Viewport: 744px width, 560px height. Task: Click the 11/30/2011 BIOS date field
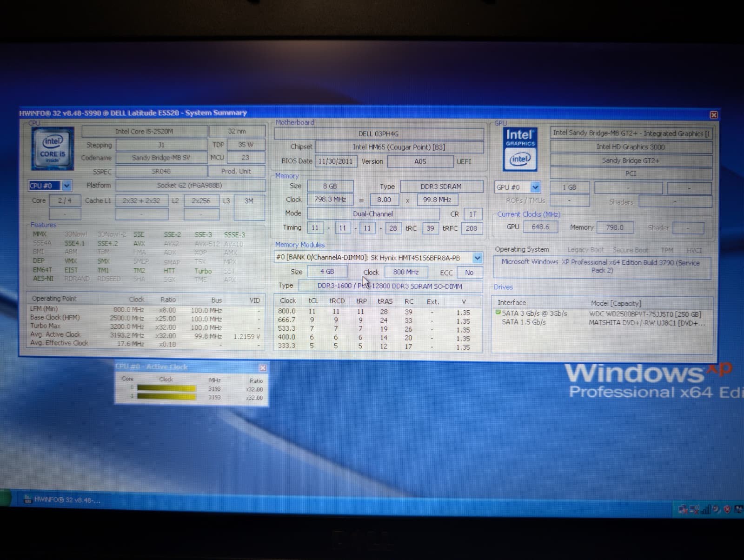click(335, 161)
